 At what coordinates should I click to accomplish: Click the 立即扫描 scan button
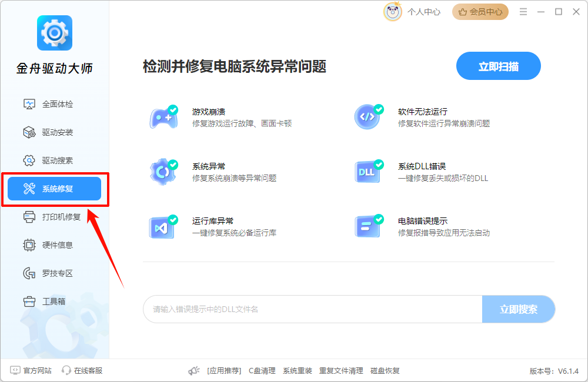tap(498, 66)
